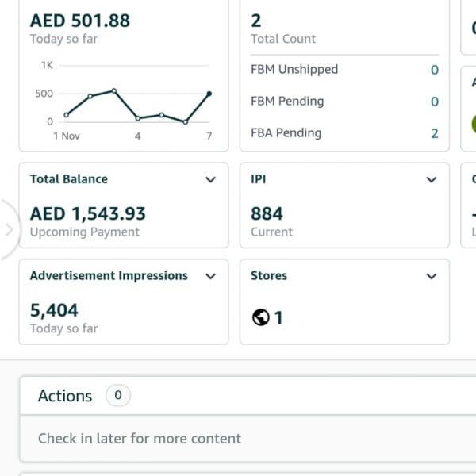Open FBM Pending orders count
This screenshot has width=476, height=476.
pyautogui.click(x=434, y=102)
